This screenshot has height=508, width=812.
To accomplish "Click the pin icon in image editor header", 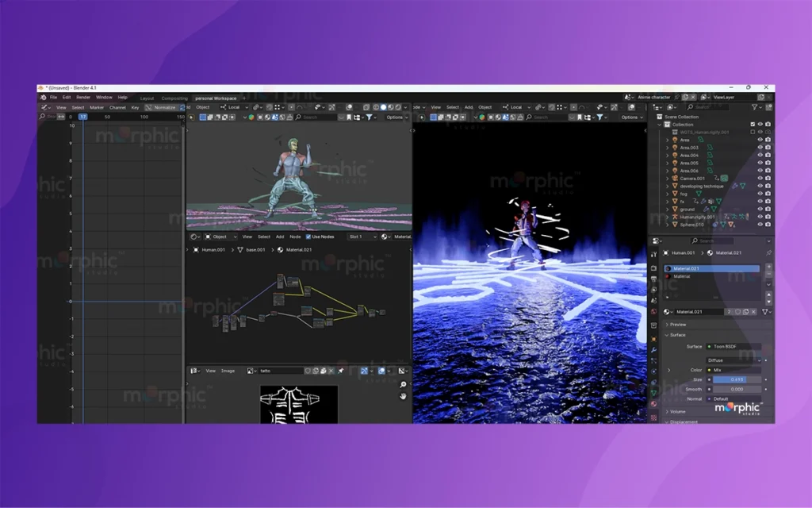I will (x=341, y=371).
